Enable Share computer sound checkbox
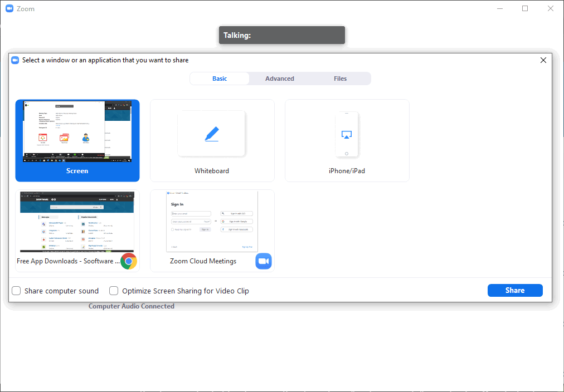 point(16,291)
